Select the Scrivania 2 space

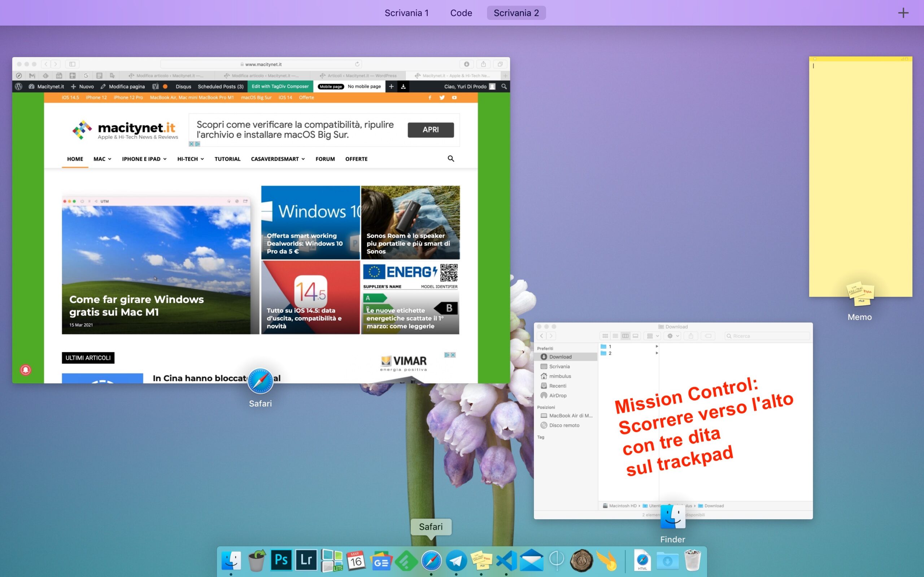(x=516, y=13)
